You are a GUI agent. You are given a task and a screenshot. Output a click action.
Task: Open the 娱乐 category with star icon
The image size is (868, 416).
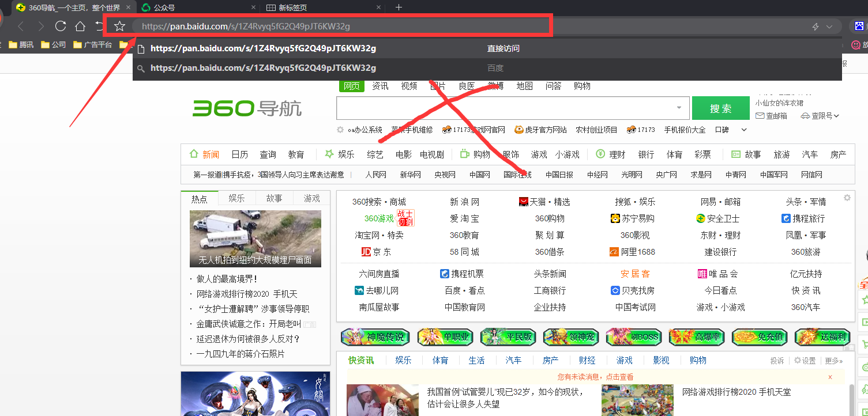[x=340, y=154]
